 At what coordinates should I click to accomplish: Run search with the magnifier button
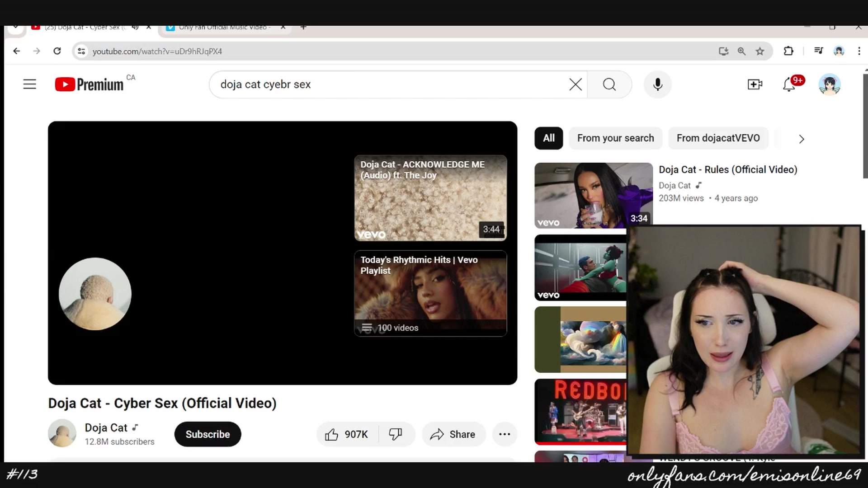609,84
